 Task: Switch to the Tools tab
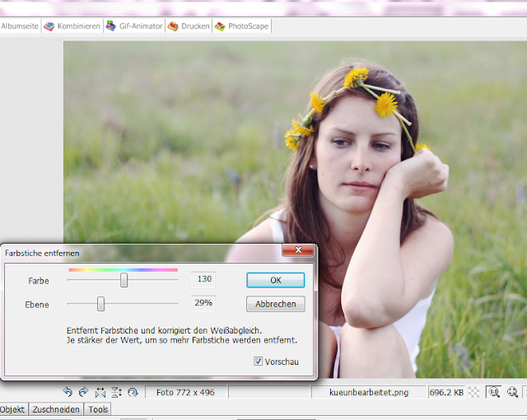pos(98,409)
